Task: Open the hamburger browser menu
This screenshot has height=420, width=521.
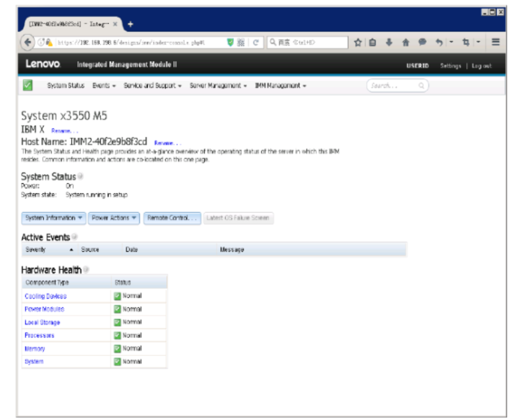Action: click(x=496, y=42)
